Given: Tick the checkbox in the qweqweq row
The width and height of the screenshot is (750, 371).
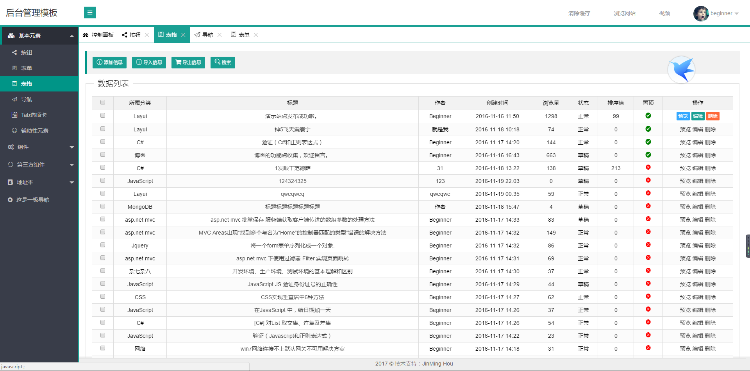Looking at the screenshot, I should point(102,193).
